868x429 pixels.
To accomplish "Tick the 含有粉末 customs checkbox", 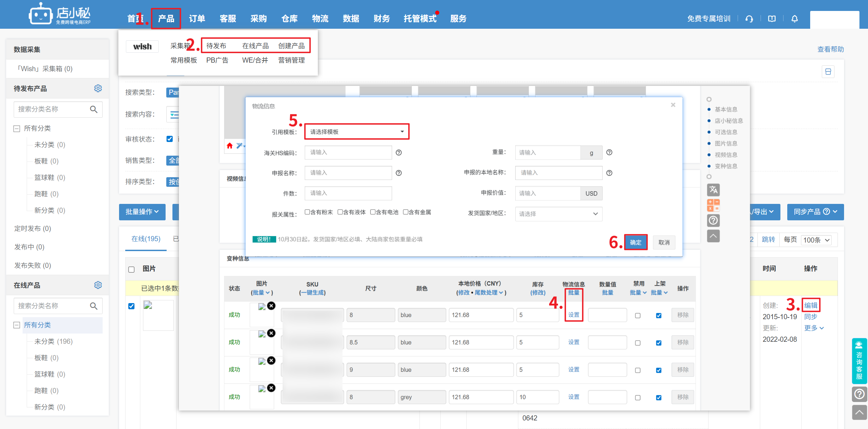I will pyautogui.click(x=307, y=212).
